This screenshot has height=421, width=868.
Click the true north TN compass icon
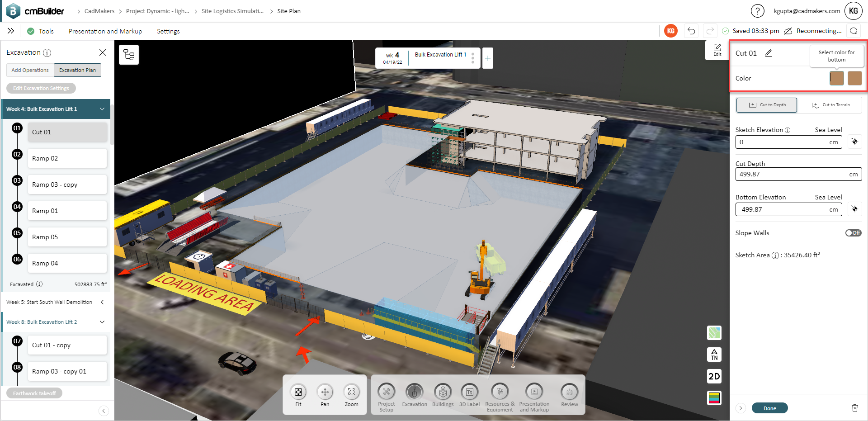(x=714, y=355)
